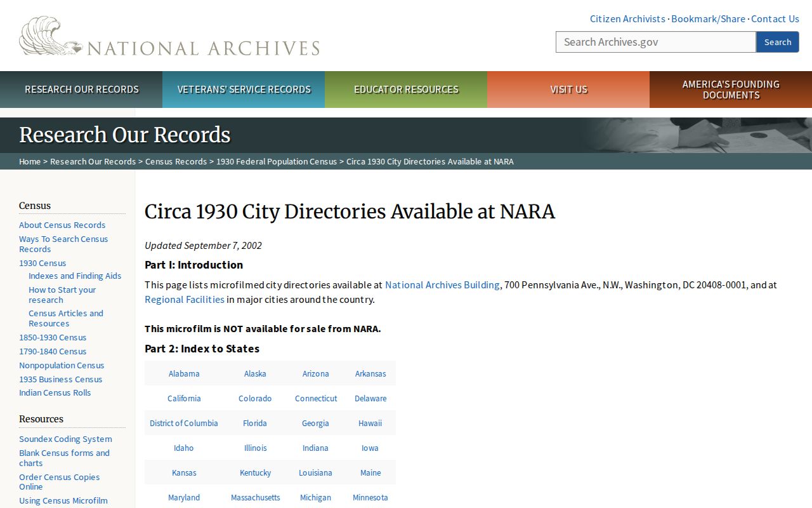The width and height of the screenshot is (812, 508).
Task: Open the National Archives Building link
Action: pyautogui.click(x=442, y=285)
